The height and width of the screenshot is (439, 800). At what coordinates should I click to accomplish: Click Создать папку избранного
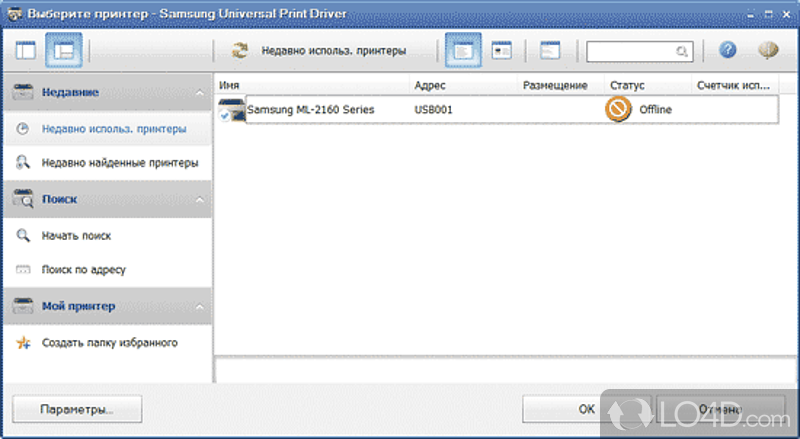pos(109,343)
